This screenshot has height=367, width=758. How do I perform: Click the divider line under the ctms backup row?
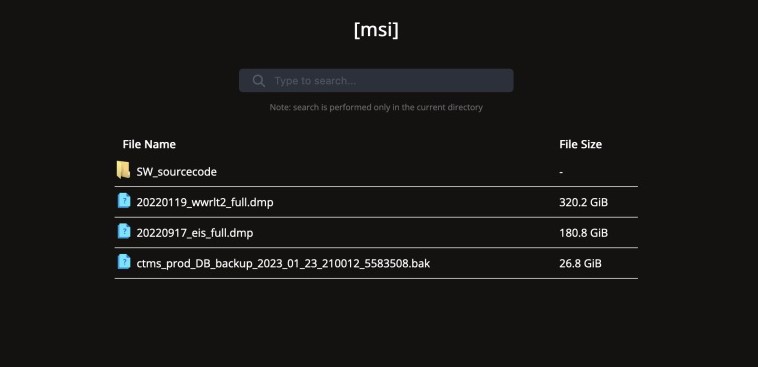(376, 278)
